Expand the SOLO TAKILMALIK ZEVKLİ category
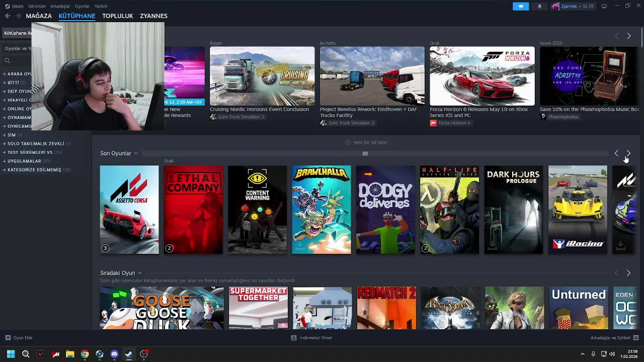The image size is (644, 362). (36, 143)
